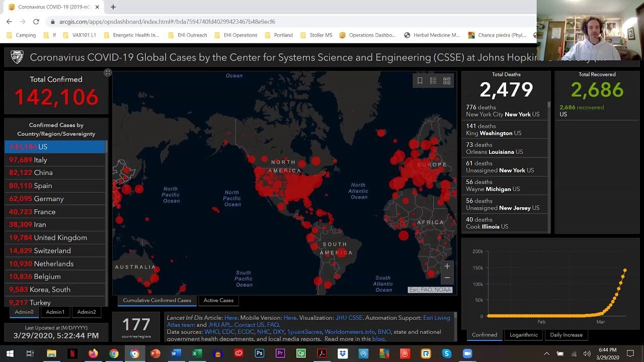The height and width of the screenshot is (362, 644).
Task: Close the Coronavirus COVID-19 tab
Action: point(97,7)
